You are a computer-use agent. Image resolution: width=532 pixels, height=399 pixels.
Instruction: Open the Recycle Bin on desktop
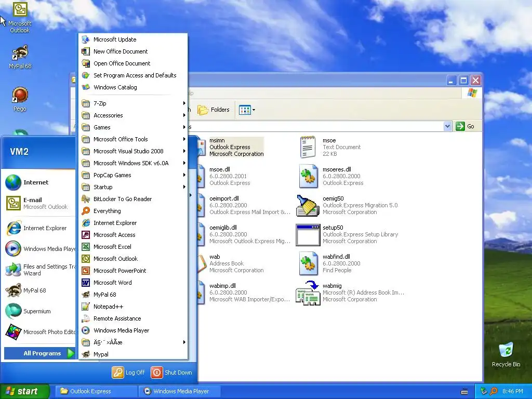point(506,354)
